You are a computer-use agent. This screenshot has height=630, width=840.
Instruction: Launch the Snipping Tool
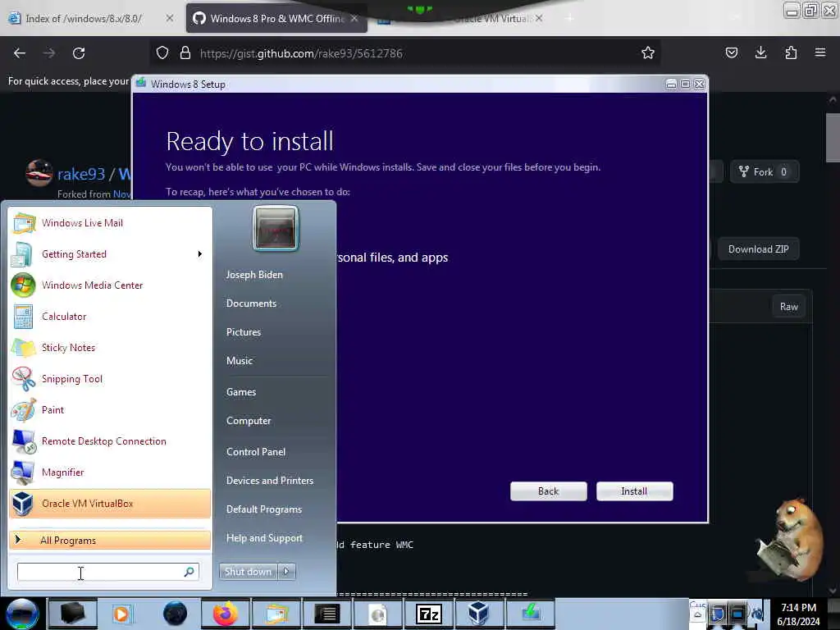tap(110, 379)
